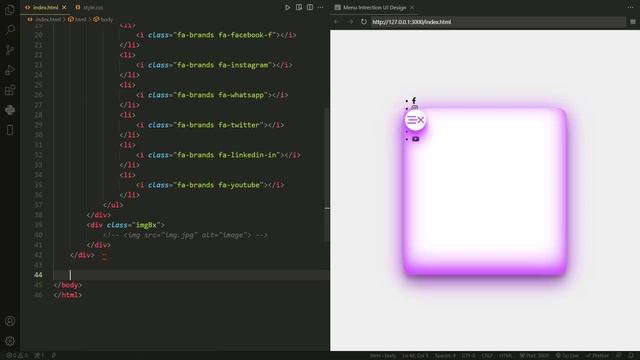Open the Accounts menu in activity bar
Viewport: 640px width, 360px height.
(x=10, y=321)
